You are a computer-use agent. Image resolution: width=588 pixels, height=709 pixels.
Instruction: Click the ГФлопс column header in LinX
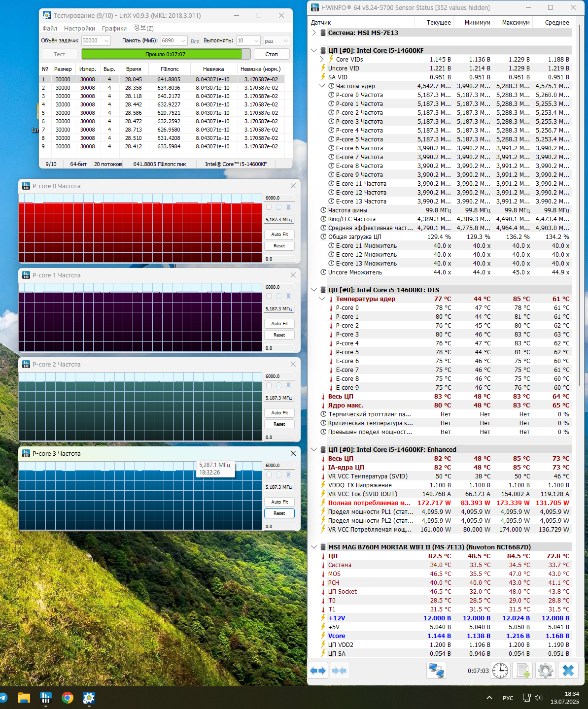[x=170, y=69]
